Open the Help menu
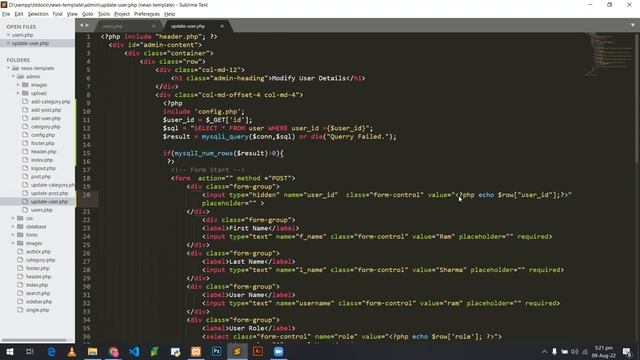This screenshot has width=640, height=360. tap(169, 14)
